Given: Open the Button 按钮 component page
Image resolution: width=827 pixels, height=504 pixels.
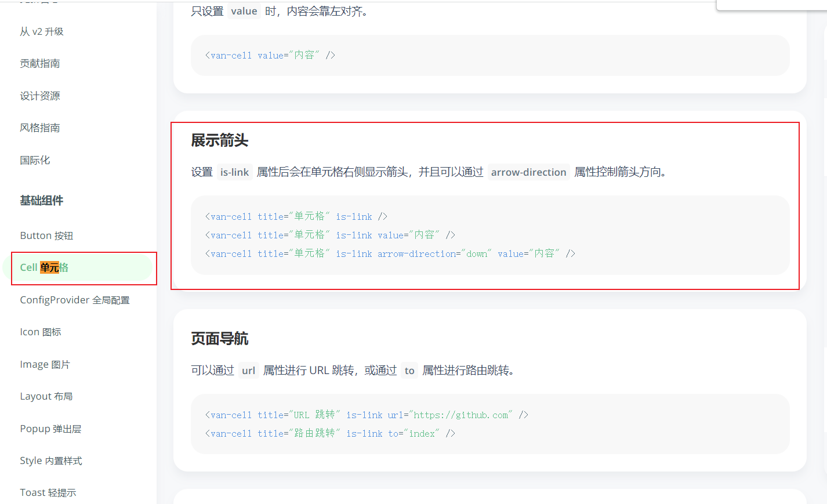Looking at the screenshot, I should [46, 235].
